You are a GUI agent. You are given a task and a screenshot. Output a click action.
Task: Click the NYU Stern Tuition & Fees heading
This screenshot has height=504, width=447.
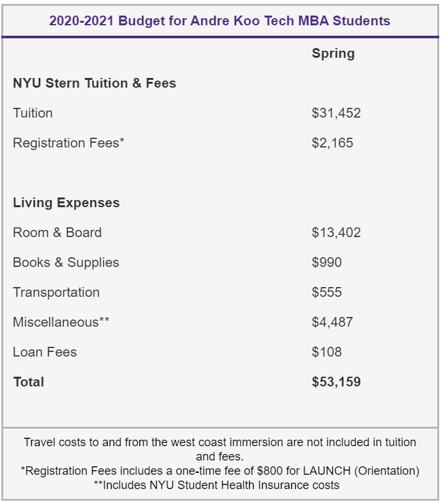[x=95, y=83]
